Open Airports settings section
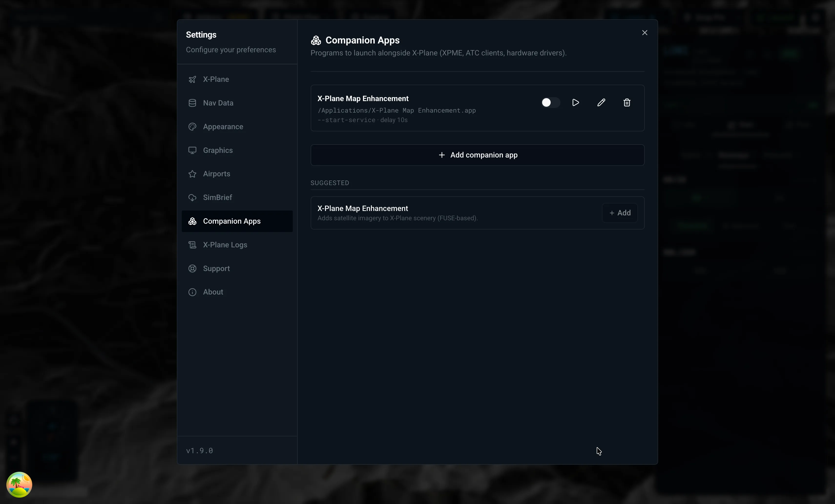The image size is (835, 504). [x=237, y=174]
